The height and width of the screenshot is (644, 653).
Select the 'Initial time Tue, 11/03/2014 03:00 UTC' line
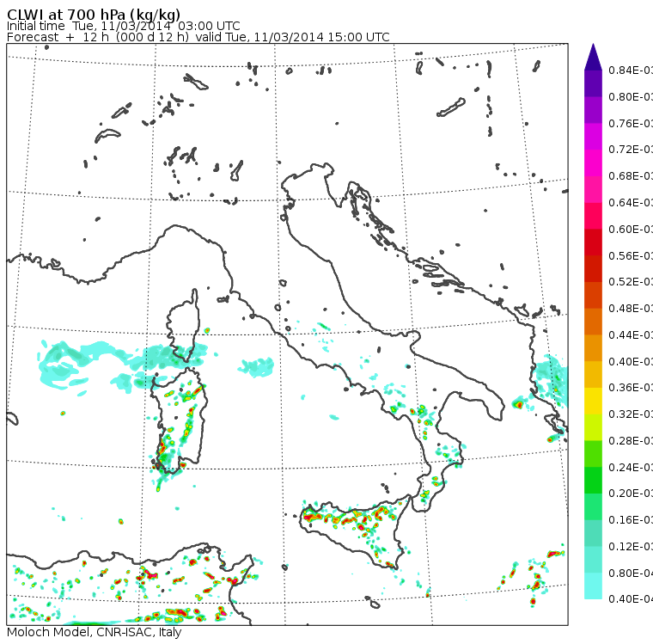point(123,26)
